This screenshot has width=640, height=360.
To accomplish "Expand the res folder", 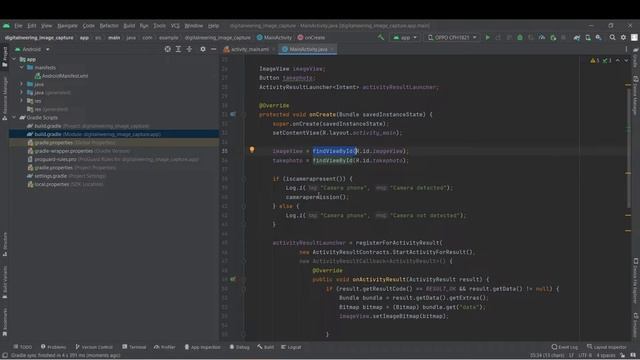I will tap(22, 100).
